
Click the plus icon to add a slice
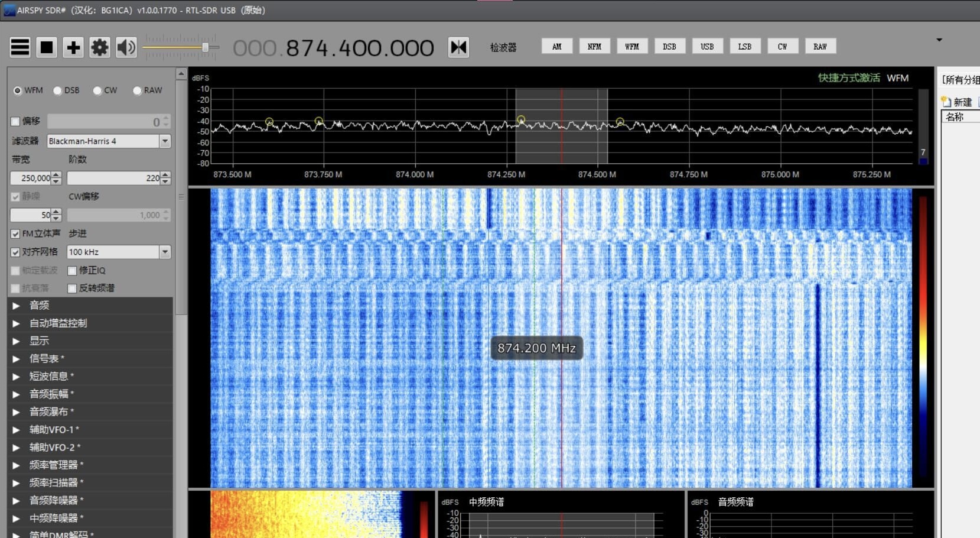click(73, 47)
